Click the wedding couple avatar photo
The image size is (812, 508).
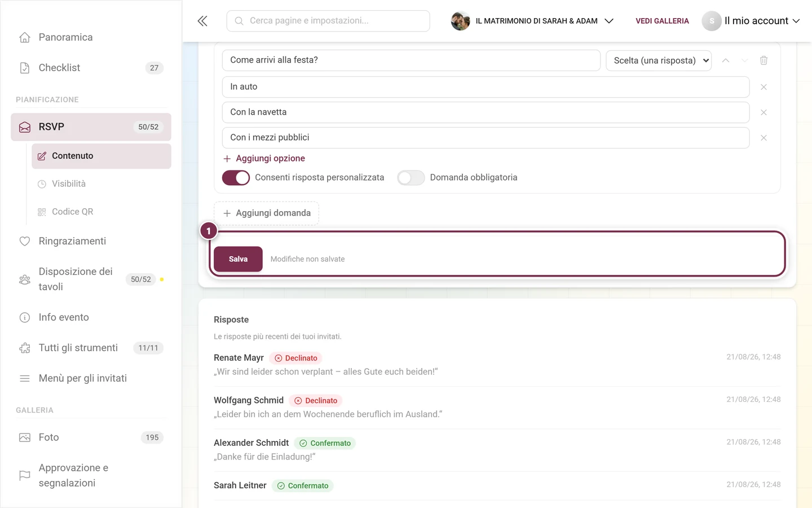click(461, 21)
